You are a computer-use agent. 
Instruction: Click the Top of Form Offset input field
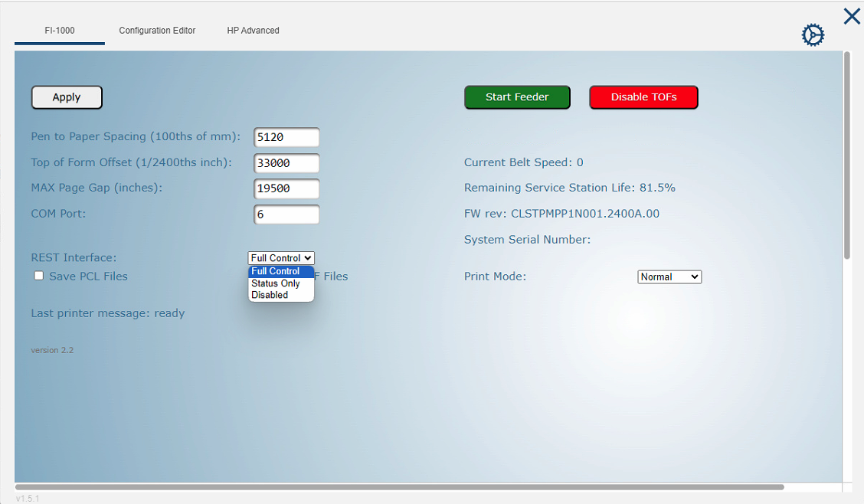(286, 163)
